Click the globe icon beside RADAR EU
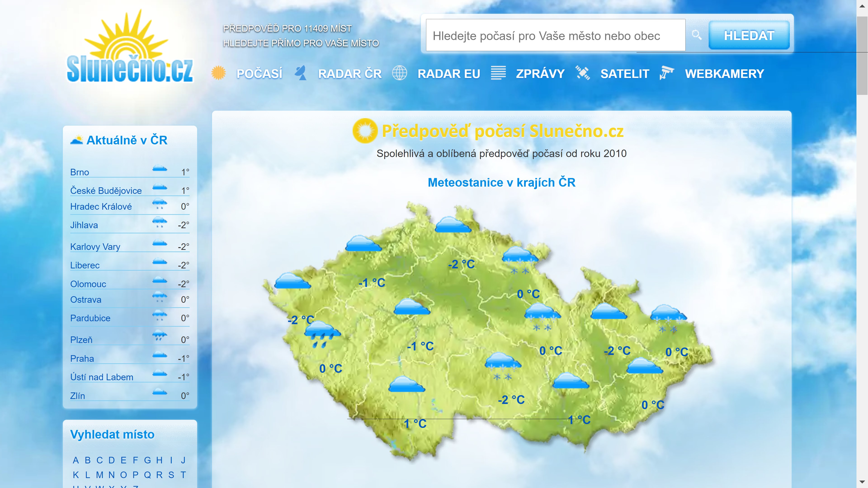868x488 pixels. (399, 73)
